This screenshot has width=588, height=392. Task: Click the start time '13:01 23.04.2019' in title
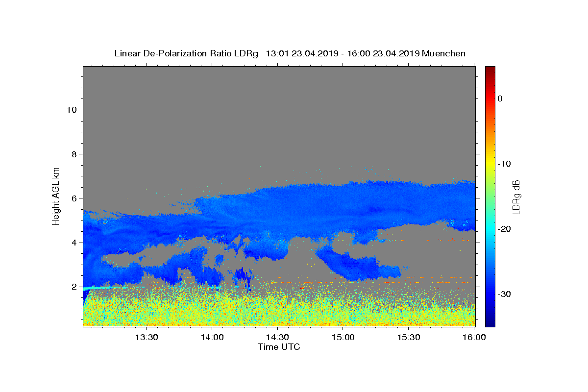click(x=302, y=53)
